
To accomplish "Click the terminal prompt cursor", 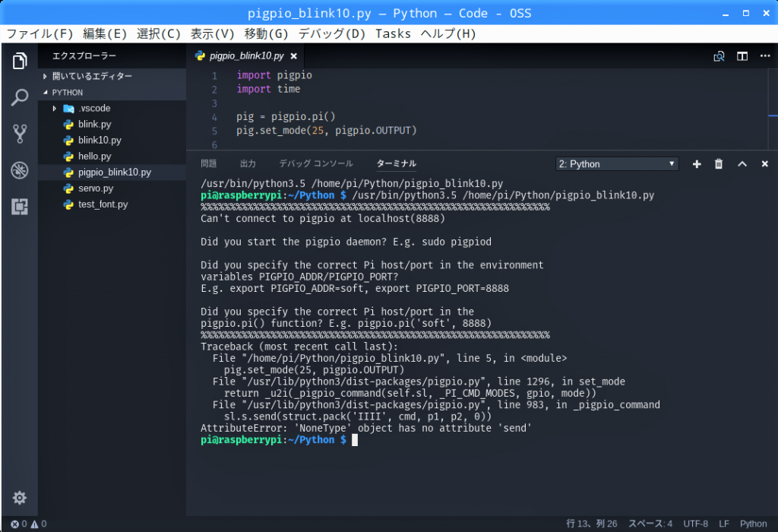I will pos(355,440).
